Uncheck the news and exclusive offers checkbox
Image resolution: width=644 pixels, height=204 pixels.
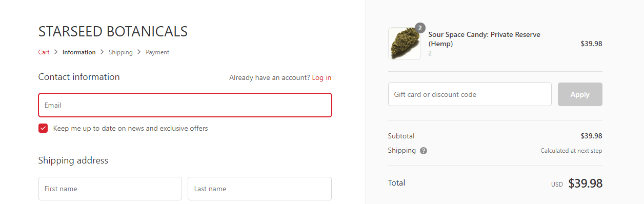point(43,128)
